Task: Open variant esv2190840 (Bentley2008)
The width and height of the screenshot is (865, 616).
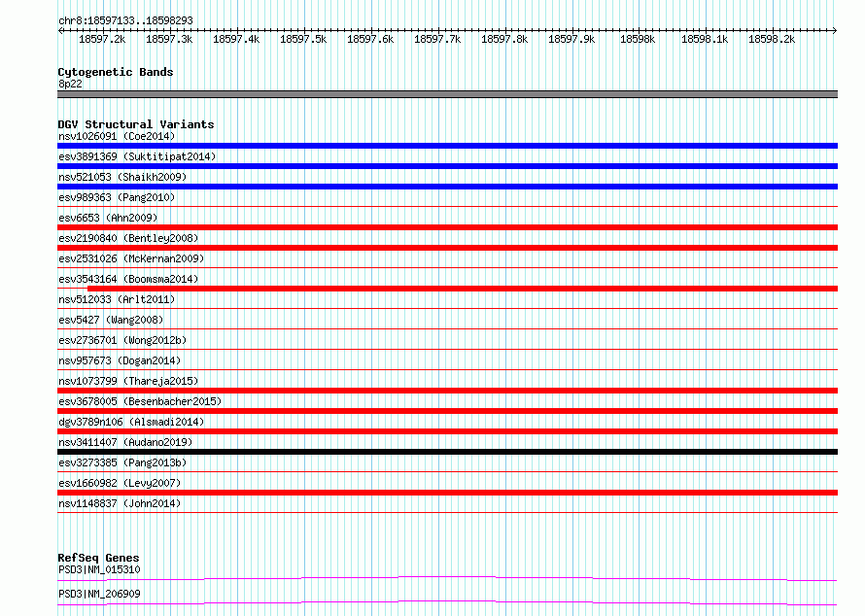Action: (x=128, y=238)
